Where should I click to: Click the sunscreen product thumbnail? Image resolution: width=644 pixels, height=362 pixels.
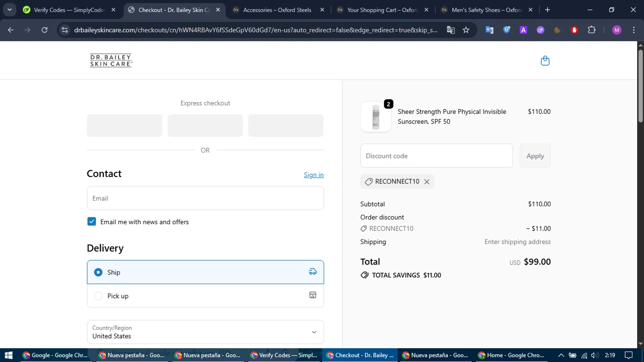click(376, 117)
